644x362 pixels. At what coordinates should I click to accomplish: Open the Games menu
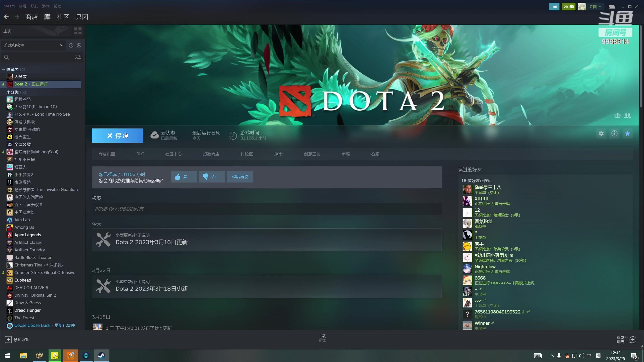coord(46,6)
